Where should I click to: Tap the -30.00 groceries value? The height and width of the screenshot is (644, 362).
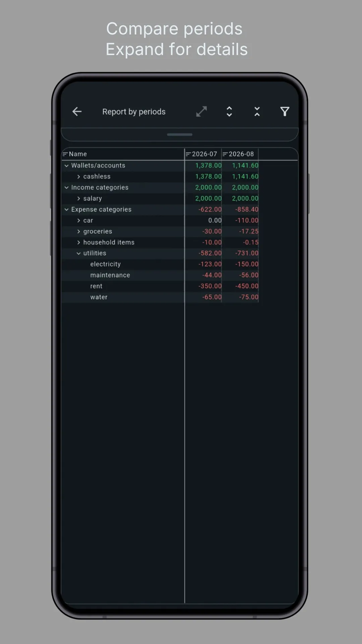pyautogui.click(x=212, y=231)
